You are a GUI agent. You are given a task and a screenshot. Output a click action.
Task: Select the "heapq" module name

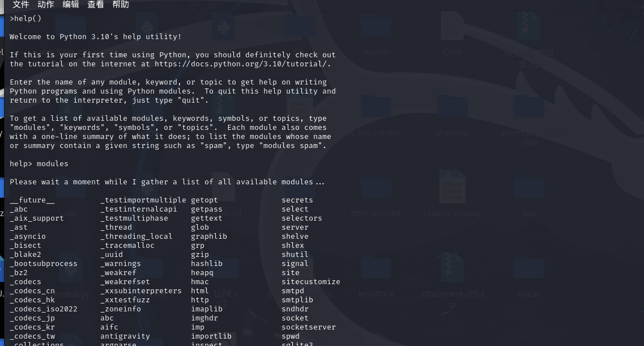point(202,272)
